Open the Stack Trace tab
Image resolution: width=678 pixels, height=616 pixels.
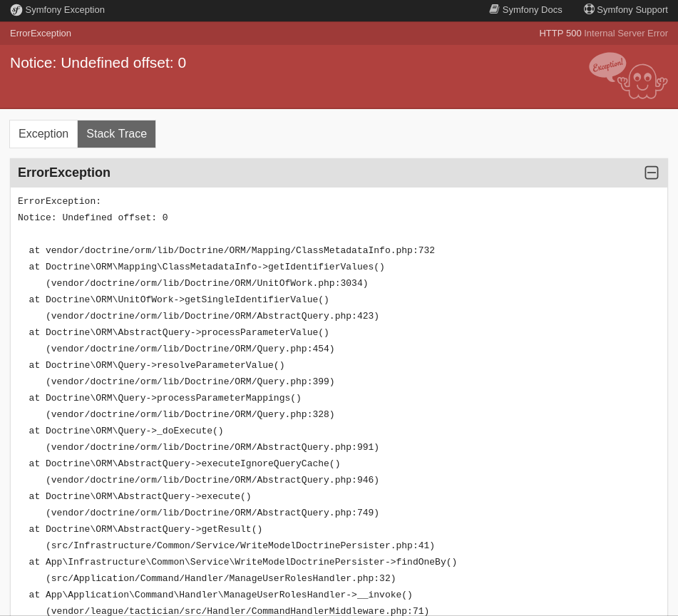(x=116, y=133)
